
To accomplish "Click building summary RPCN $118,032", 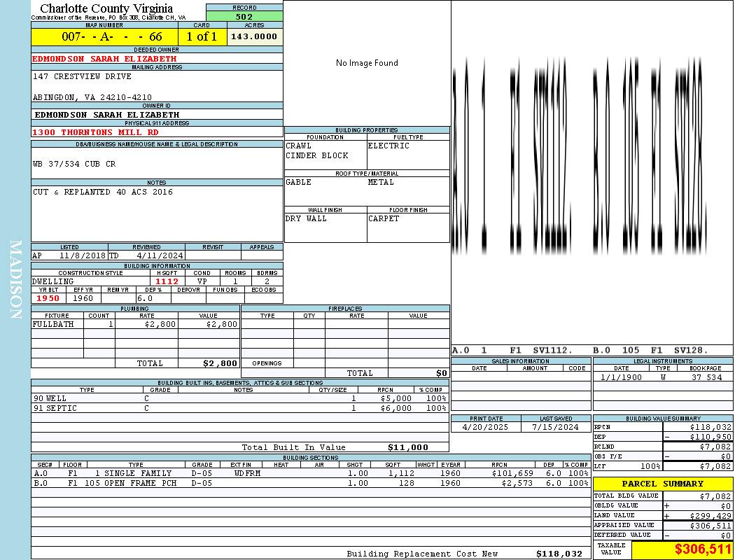I will pos(710,428).
